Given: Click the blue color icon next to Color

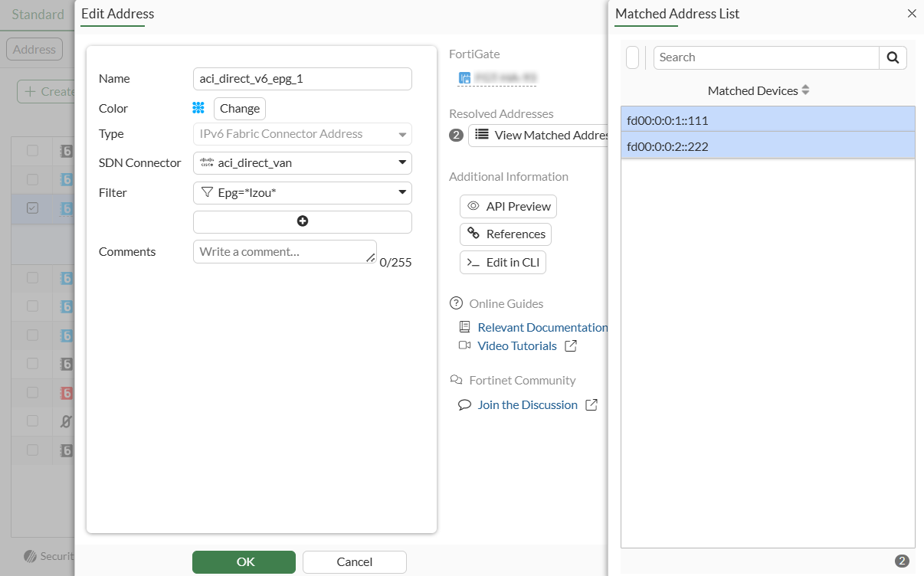Looking at the screenshot, I should [198, 108].
